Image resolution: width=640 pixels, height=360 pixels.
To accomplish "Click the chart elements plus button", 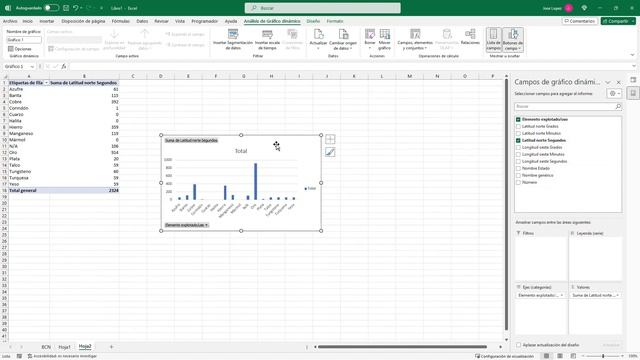I will 330,140.
